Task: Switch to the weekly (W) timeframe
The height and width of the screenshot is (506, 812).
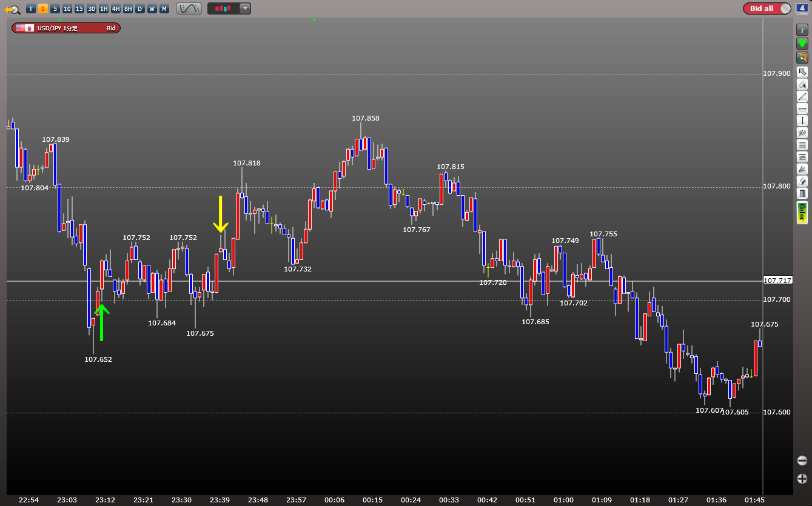Action: [152, 8]
